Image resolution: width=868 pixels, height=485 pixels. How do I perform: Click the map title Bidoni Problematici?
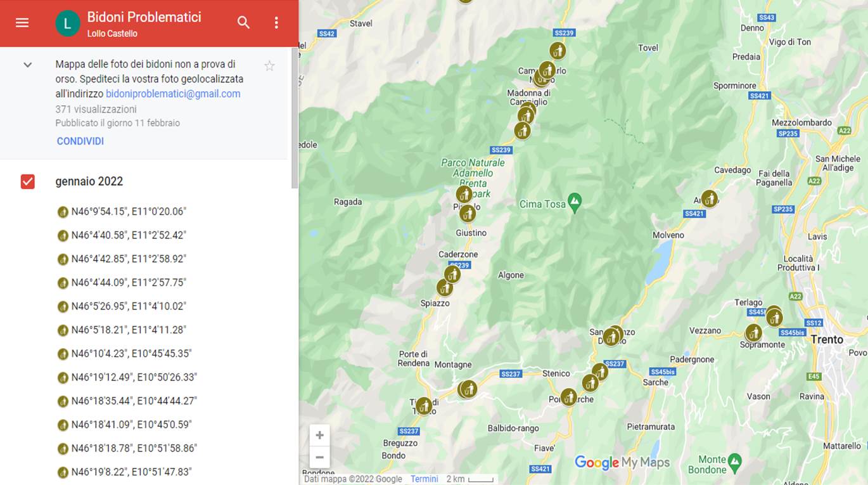[x=144, y=17]
